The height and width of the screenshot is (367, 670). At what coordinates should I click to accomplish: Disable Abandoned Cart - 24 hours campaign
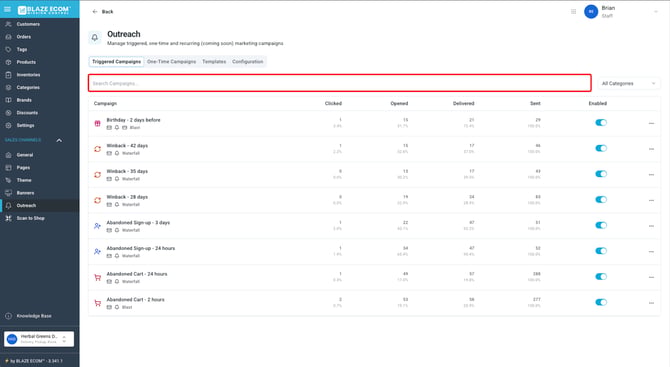click(601, 276)
